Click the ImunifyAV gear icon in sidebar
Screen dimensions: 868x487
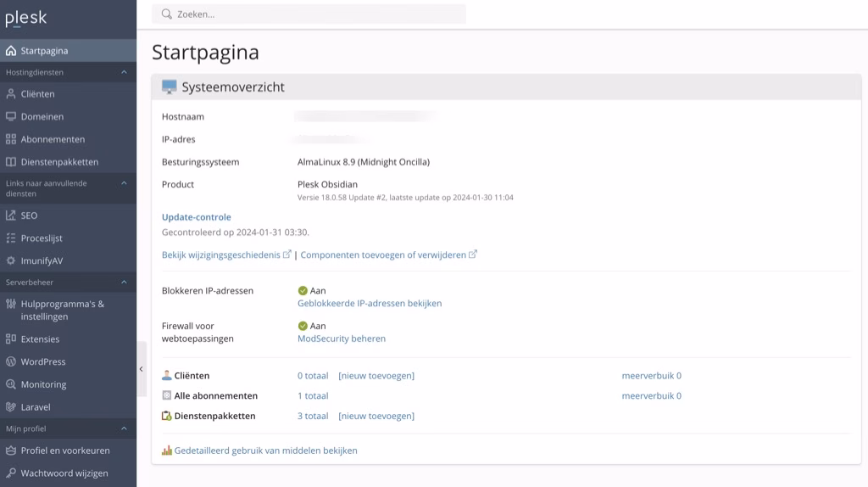tap(11, 260)
